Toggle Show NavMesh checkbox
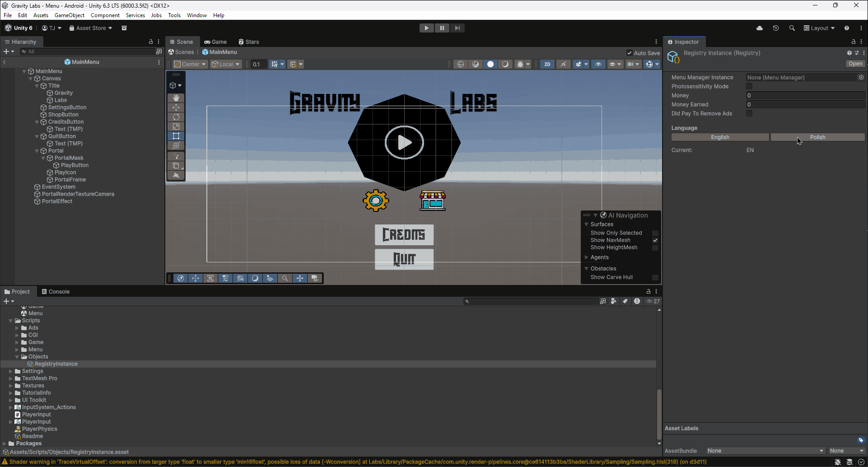868x467 pixels. (655, 240)
